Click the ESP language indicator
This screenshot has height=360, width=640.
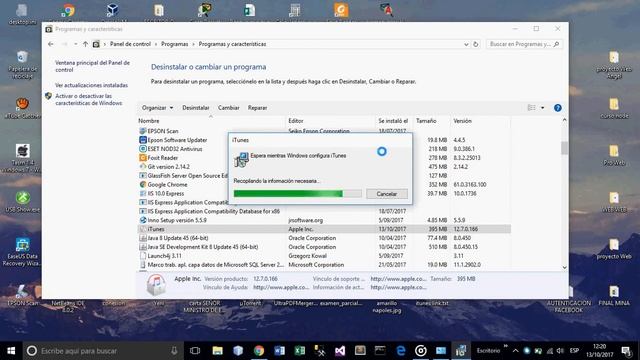(574, 351)
